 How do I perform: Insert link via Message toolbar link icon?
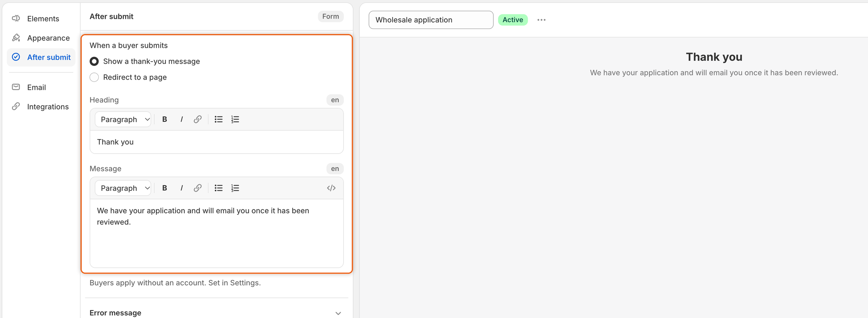coord(197,188)
